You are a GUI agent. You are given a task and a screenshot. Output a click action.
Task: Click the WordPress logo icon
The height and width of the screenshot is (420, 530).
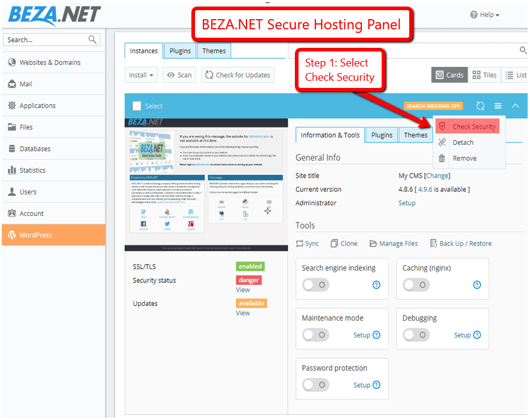[12, 235]
